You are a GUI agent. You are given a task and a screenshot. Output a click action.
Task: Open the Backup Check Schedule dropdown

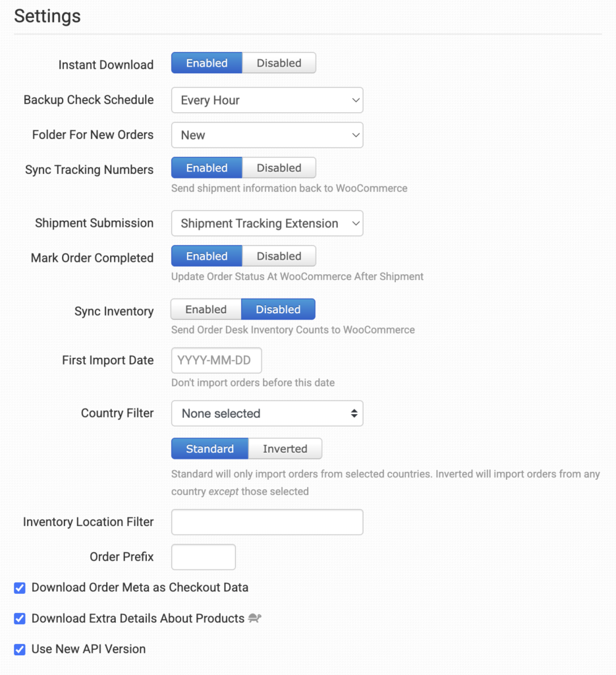click(267, 100)
